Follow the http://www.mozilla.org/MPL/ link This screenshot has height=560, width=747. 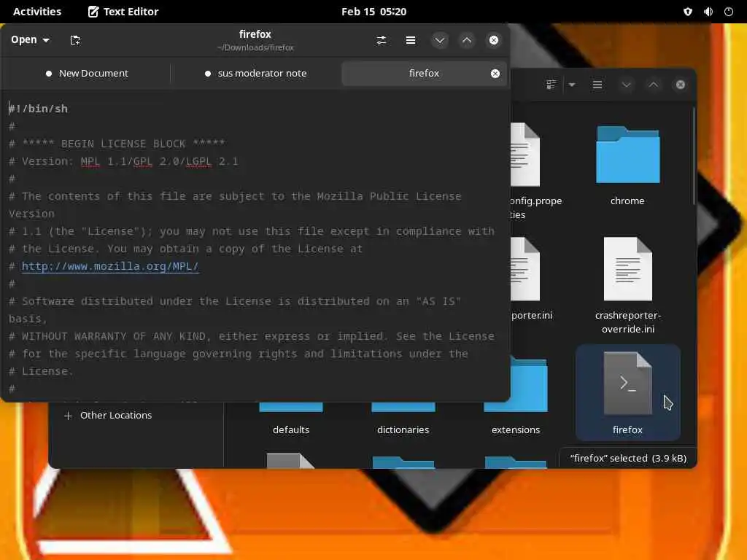tap(110, 266)
